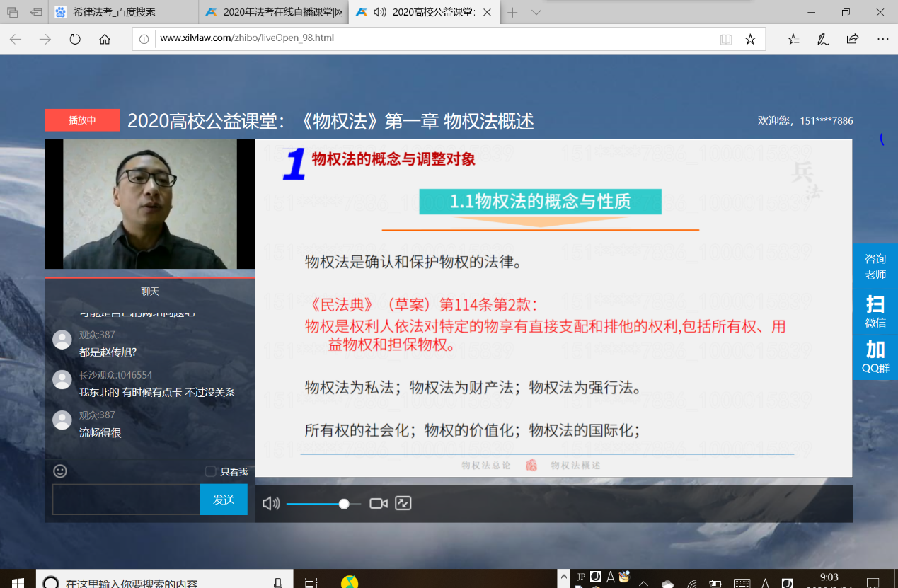The width and height of the screenshot is (898, 588).
Task: Click the fullscreen expand icon in player bar
Action: coord(403,503)
